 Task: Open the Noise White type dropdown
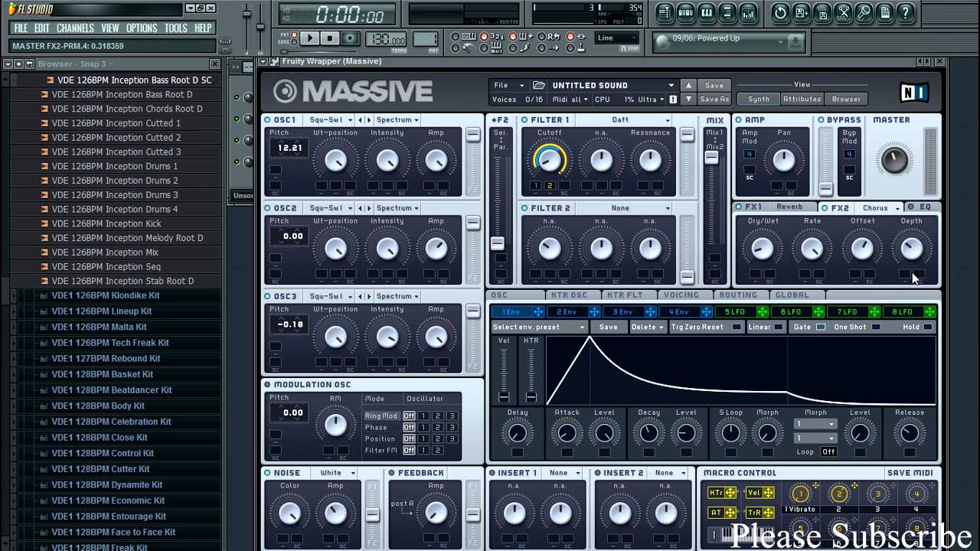click(x=337, y=473)
